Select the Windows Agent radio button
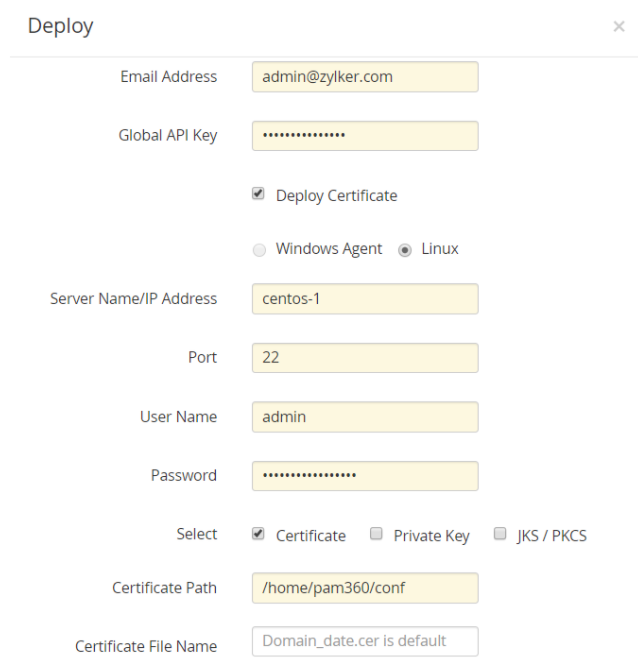The height and width of the screenshot is (671, 638). (259, 249)
